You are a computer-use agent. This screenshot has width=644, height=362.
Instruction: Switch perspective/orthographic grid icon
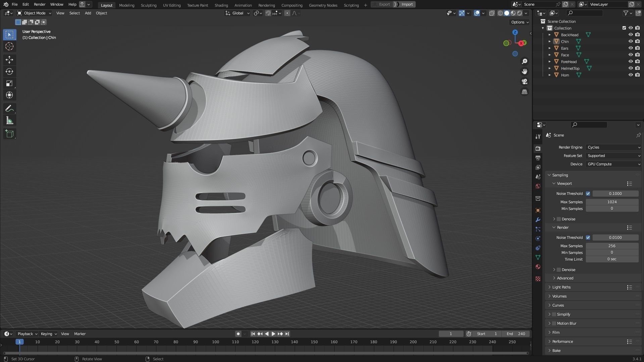[x=524, y=92]
